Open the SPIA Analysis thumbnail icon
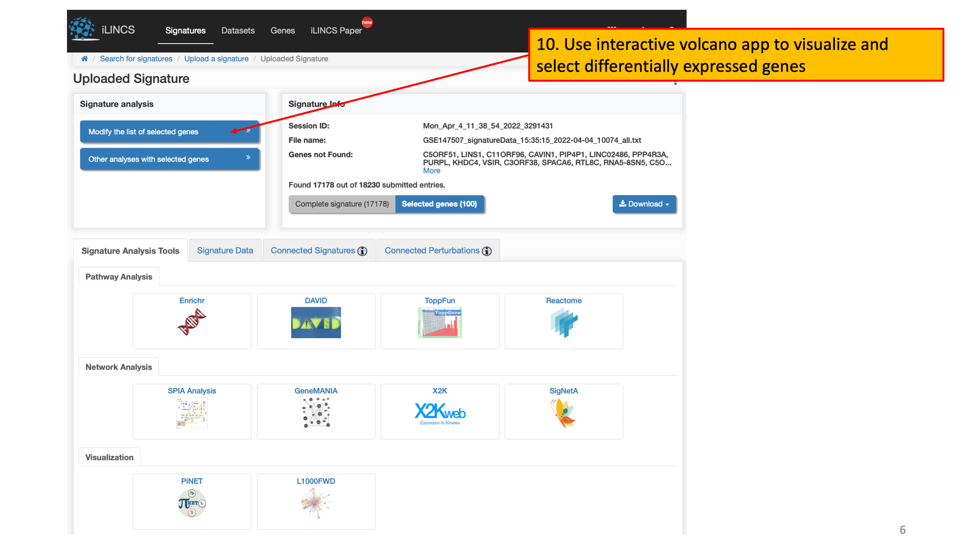The image size is (980, 551). click(x=192, y=413)
